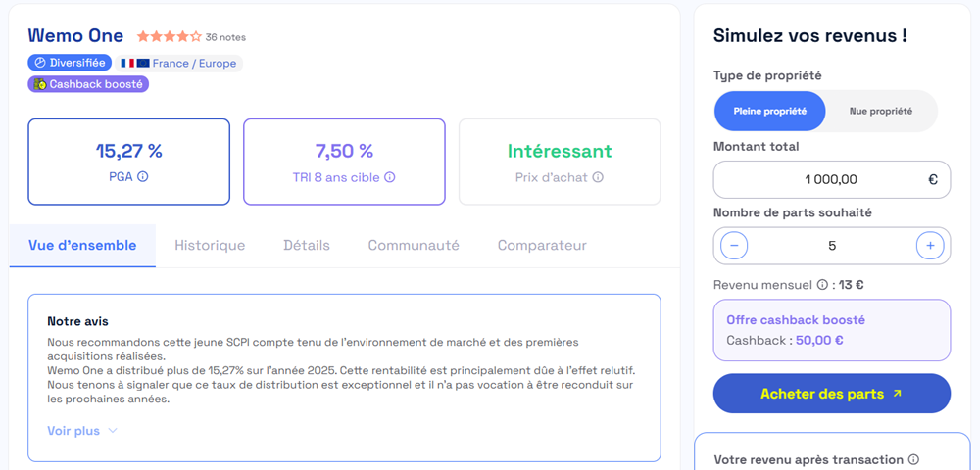
Task: Click the Nombre de parts souhaité label
Action: pyautogui.click(x=793, y=212)
